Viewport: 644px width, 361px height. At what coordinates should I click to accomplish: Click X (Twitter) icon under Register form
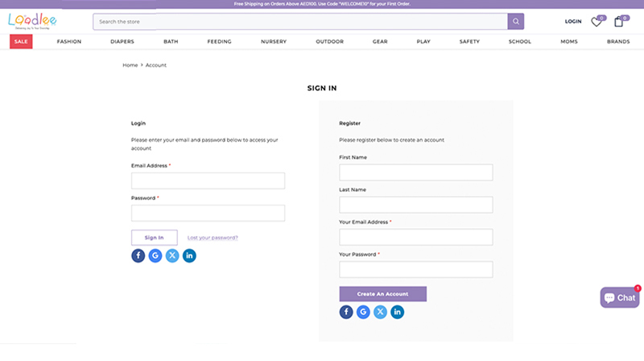tap(381, 312)
